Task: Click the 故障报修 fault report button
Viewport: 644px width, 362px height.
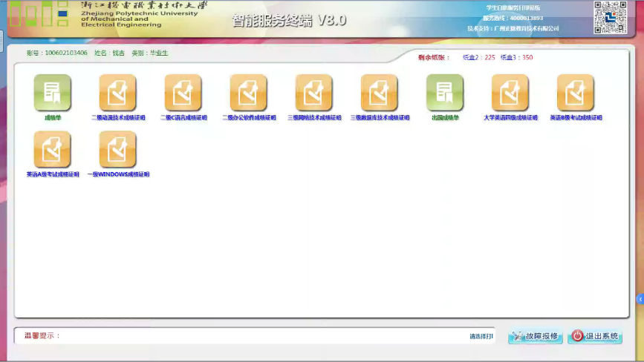Action: (535, 336)
